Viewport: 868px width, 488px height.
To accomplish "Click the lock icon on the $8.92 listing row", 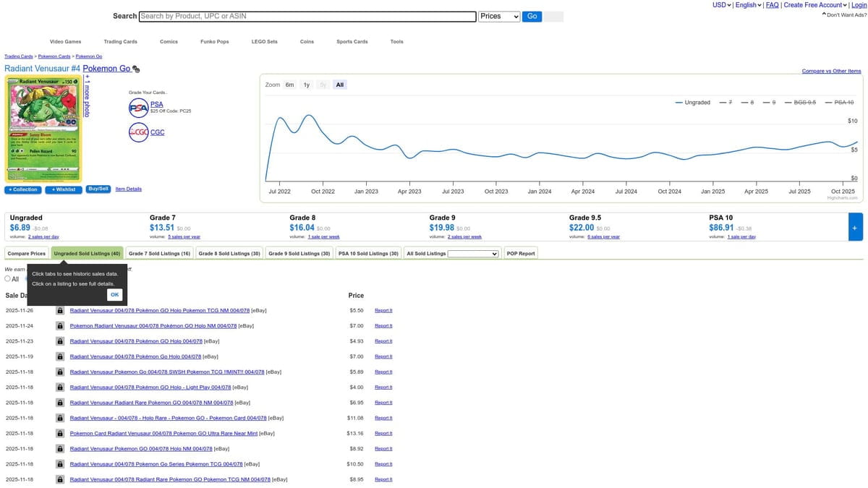I will tap(60, 449).
